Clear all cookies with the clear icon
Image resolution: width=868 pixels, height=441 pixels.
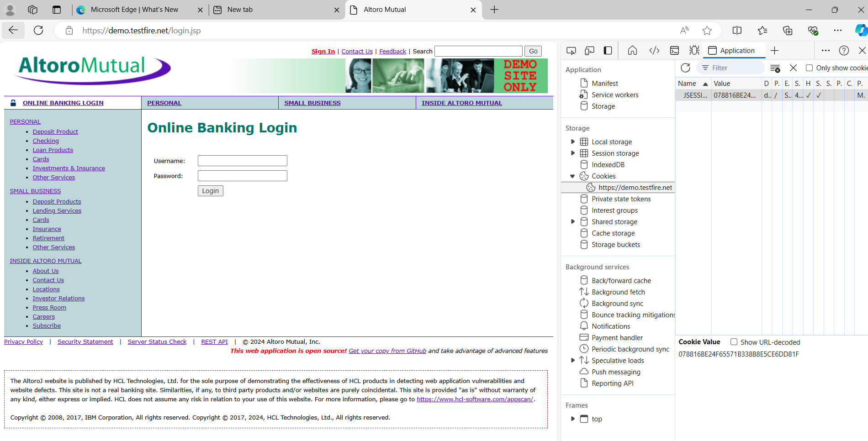(775, 68)
